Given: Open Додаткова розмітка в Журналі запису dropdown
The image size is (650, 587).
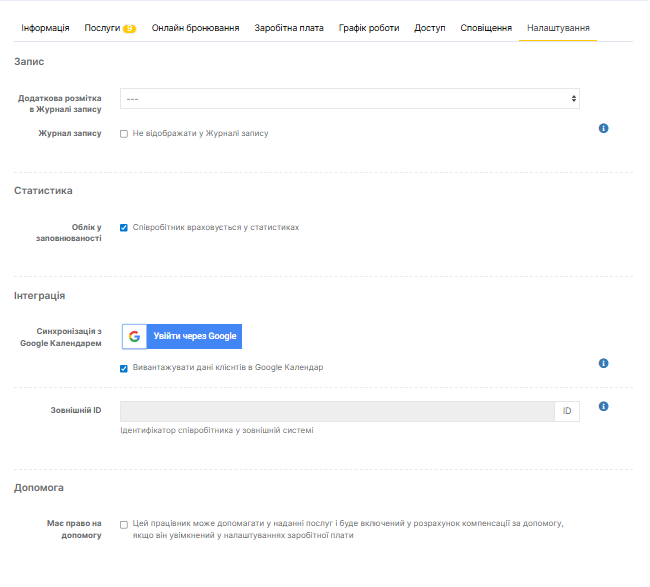Looking at the screenshot, I should point(350,98).
